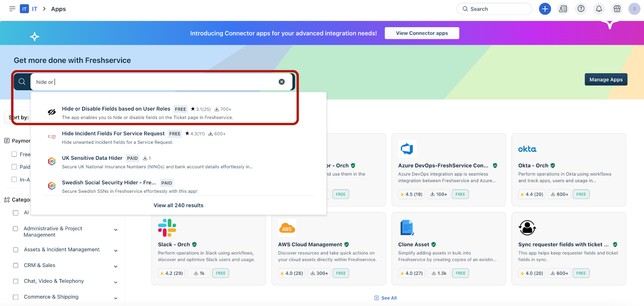Open the hamburger navigation menu
The height and width of the screenshot is (306, 644).
(12, 9)
